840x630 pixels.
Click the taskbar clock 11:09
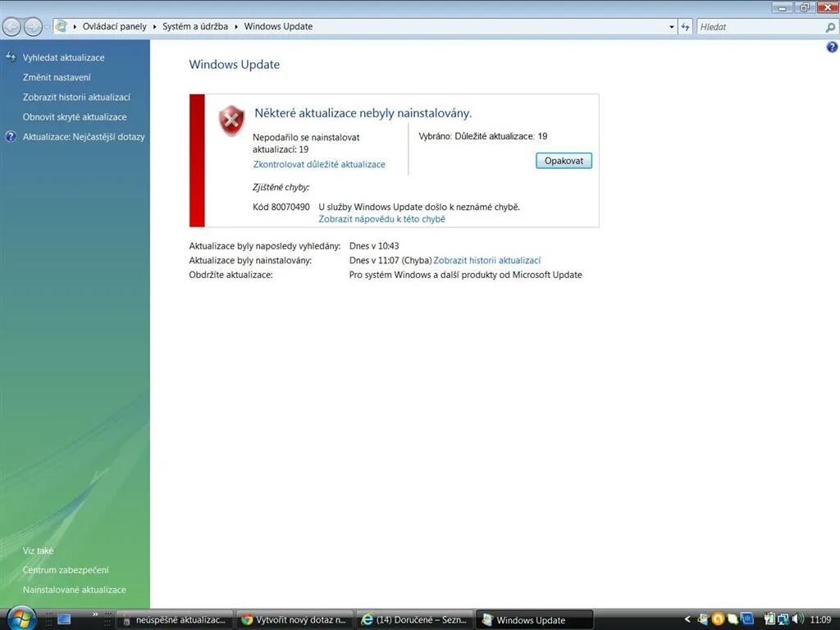tap(820, 619)
